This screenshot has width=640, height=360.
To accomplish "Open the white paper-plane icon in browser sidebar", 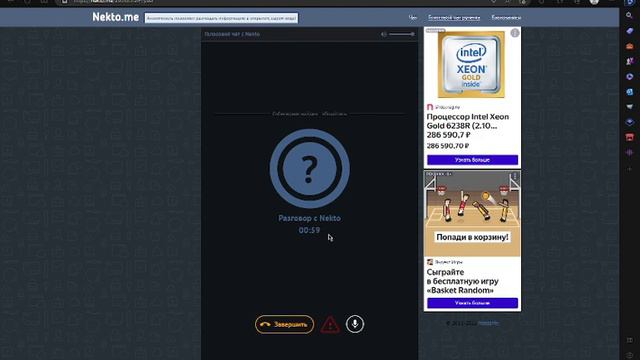I will click(629, 107).
